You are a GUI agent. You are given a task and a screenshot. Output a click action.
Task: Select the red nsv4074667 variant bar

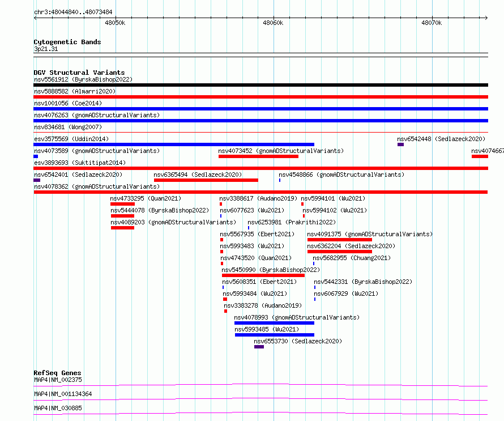pyautogui.click(x=480, y=156)
